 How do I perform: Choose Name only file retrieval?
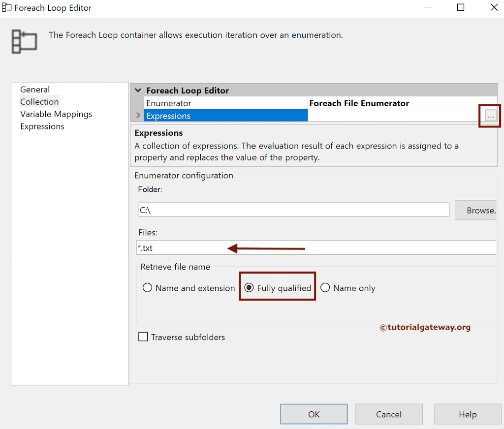(325, 287)
